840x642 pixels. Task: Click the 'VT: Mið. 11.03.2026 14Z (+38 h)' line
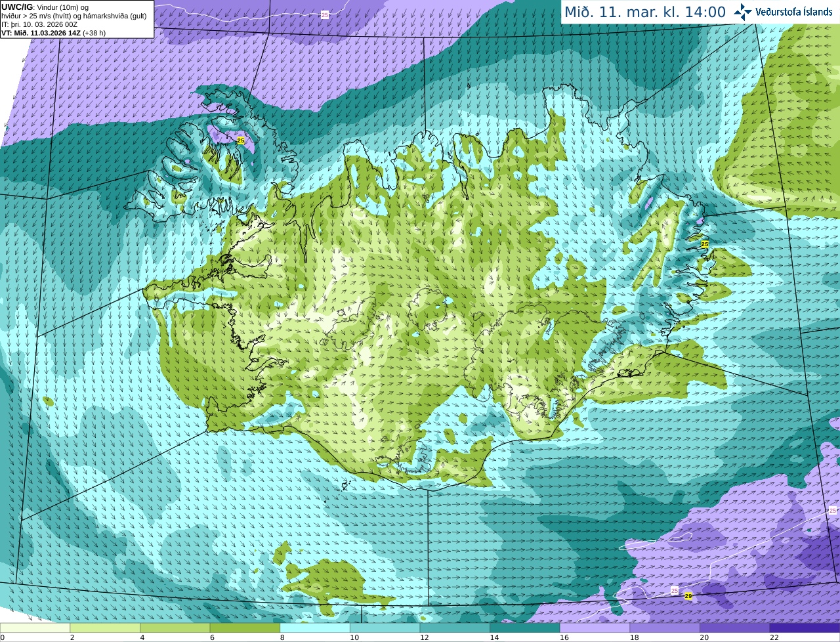[x=53, y=33]
